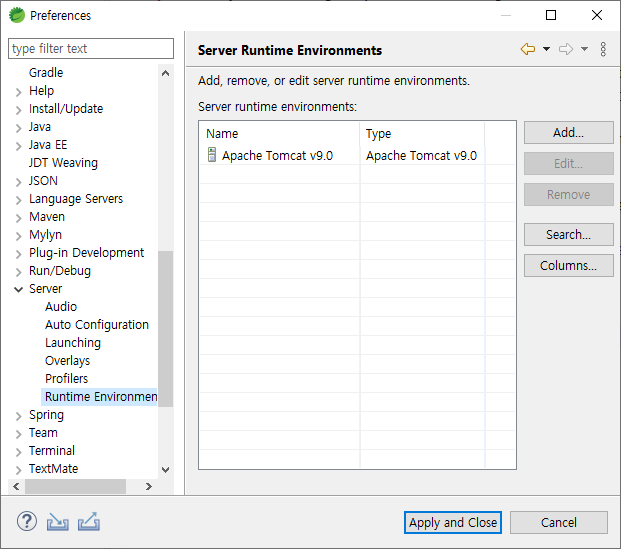Select Profilers under Server

point(66,379)
